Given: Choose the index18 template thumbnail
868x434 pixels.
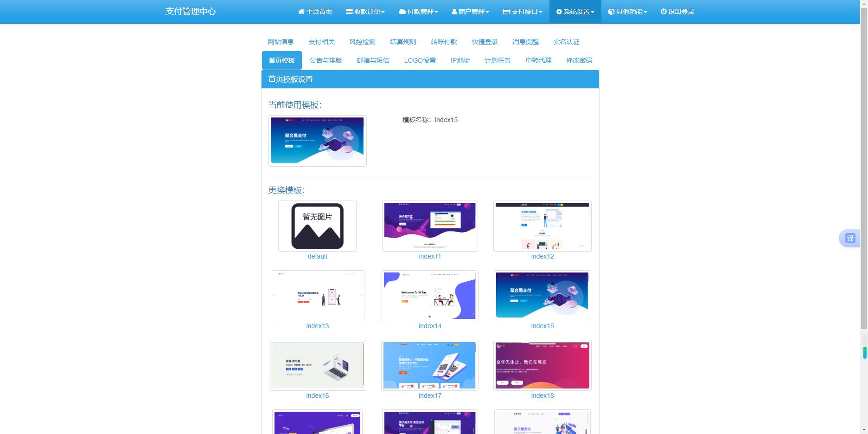Looking at the screenshot, I should [x=542, y=365].
